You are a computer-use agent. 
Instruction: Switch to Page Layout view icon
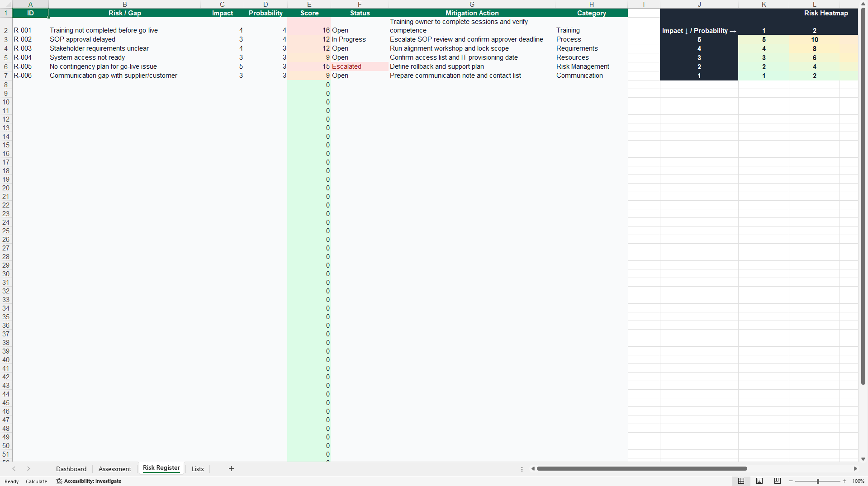coord(759,481)
